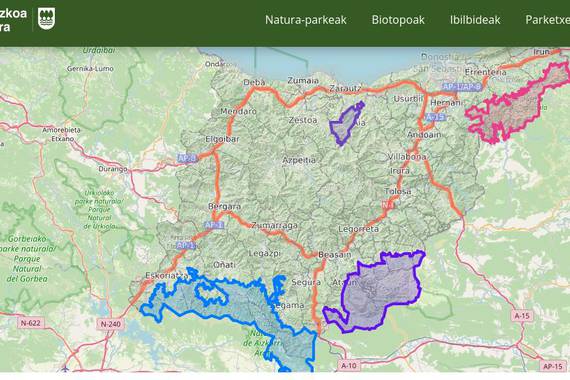
Task: Click the Bergara town label
Action: (x=224, y=206)
